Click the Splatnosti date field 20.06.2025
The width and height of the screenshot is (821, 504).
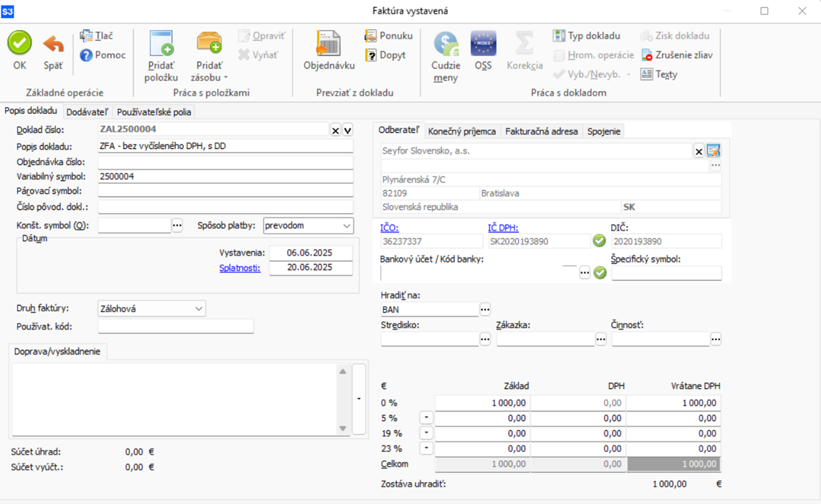pyautogui.click(x=311, y=268)
